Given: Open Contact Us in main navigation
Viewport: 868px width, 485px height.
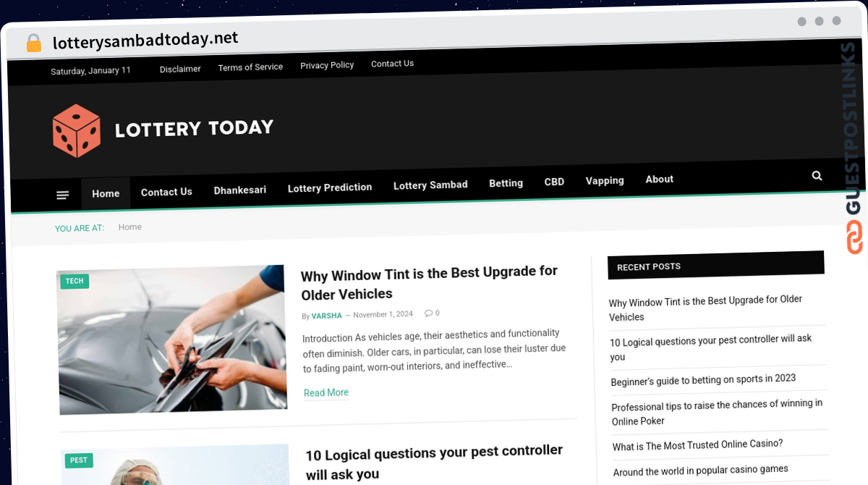Looking at the screenshot, I should (x=166, y=192).
